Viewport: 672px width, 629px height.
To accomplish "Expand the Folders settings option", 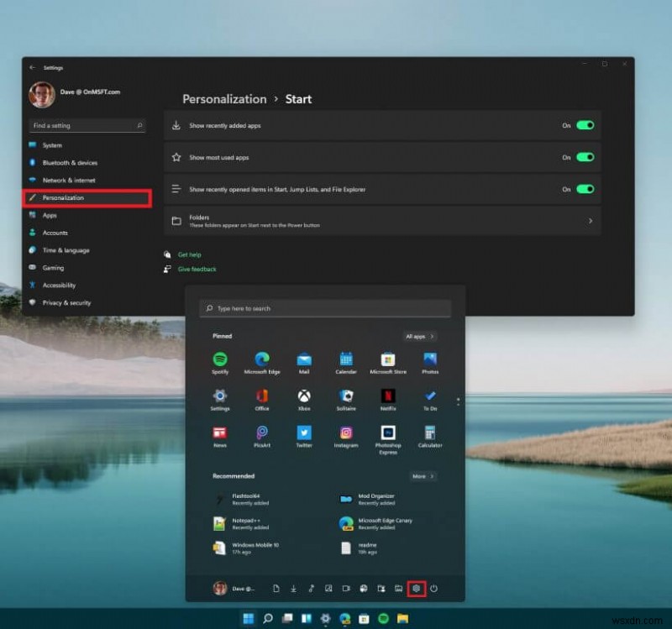I will pyautogui.click(x=591, y=221).
